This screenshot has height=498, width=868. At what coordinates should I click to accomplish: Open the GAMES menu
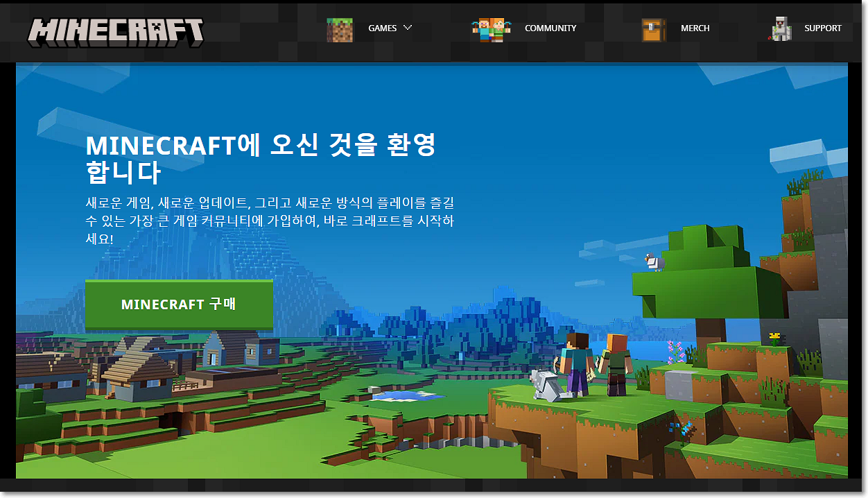382,28
